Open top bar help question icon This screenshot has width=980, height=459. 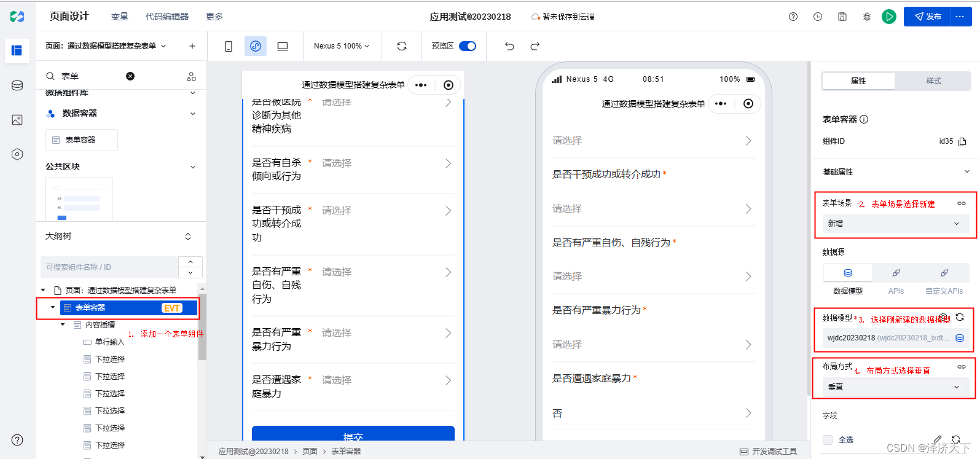[x=793, y=17]
